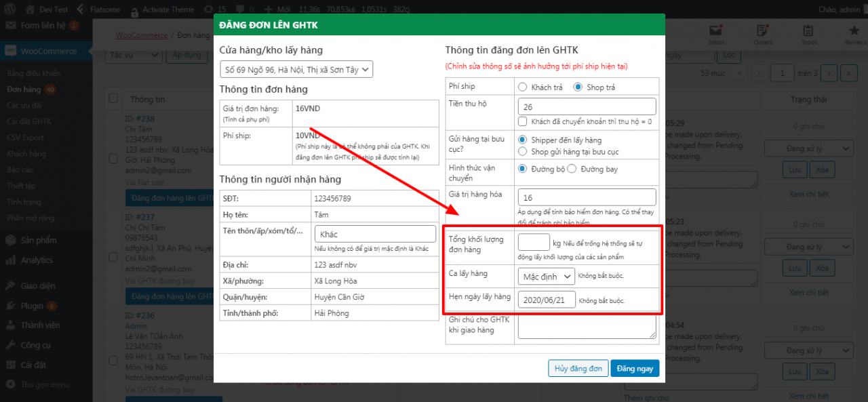Choose Shop gửi hàng tại bưu cục option

(522, 152)
